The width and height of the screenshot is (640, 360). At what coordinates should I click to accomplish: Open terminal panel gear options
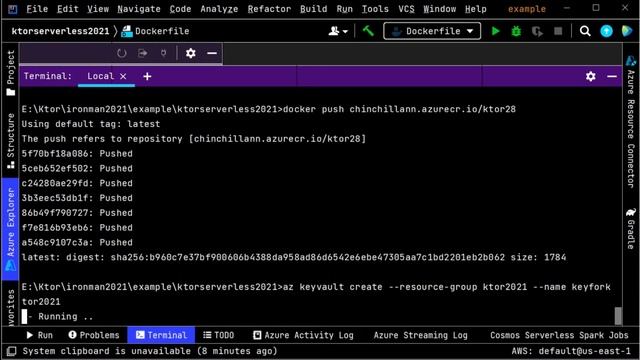(591, 76)
